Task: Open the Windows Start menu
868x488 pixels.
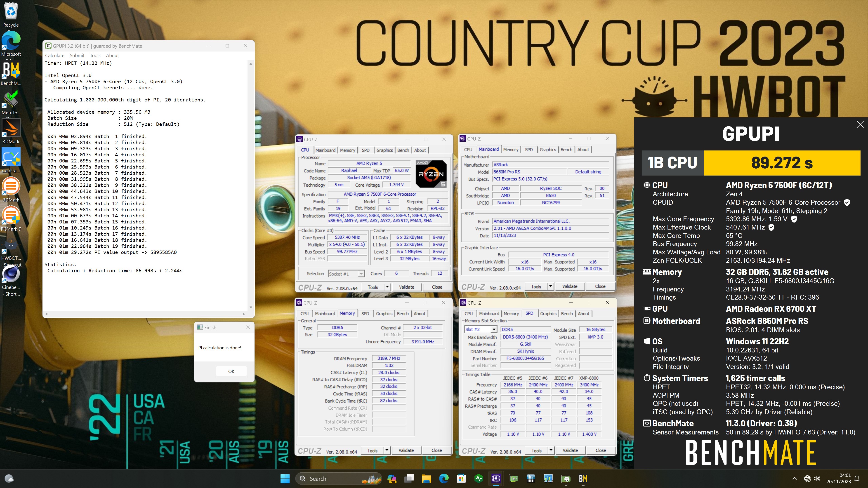Action: pyautogui.click(x=285, y=479)
